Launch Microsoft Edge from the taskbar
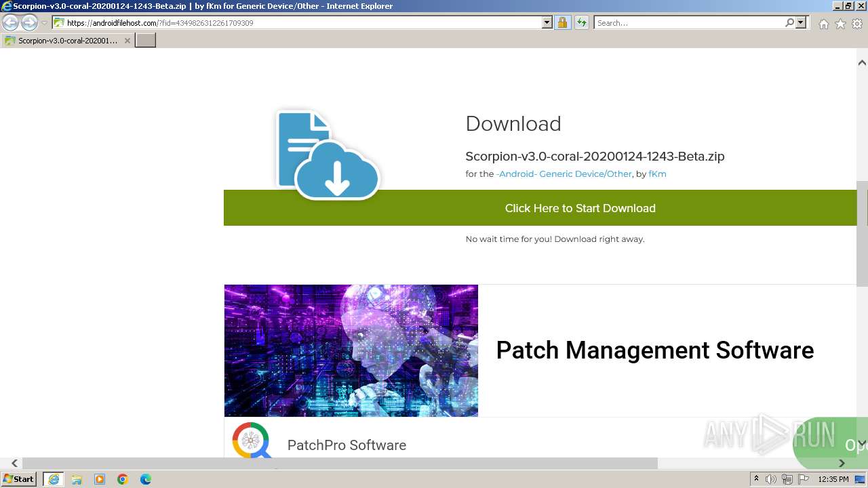This screenshot has width=868, height=488. (146, 479)
